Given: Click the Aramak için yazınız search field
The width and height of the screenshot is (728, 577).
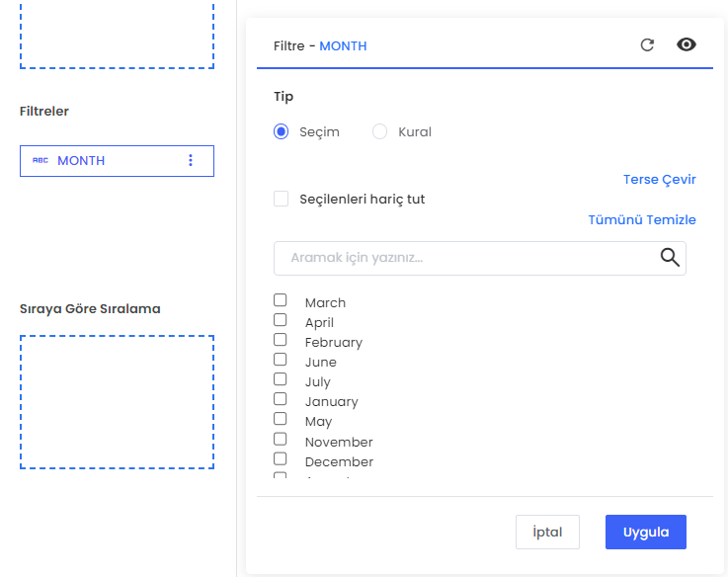Looking at the screenshot, I should pos(464,258).
